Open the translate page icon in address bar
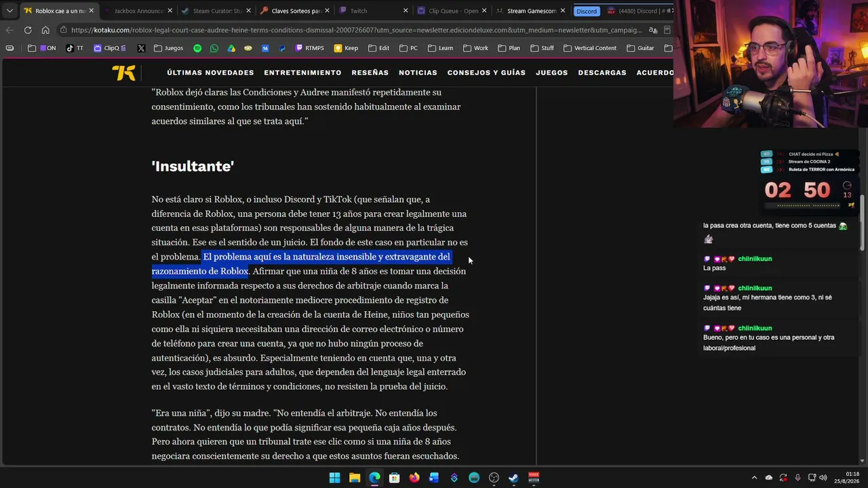868x488 pixels. tap(652, 30)
